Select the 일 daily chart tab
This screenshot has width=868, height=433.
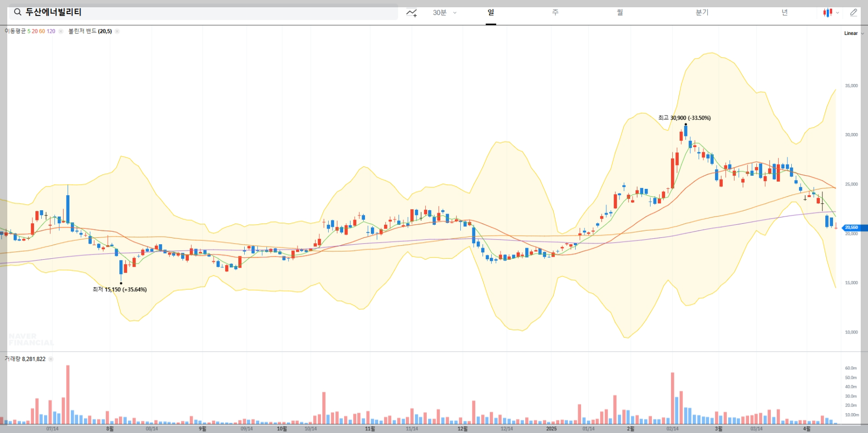491,13
